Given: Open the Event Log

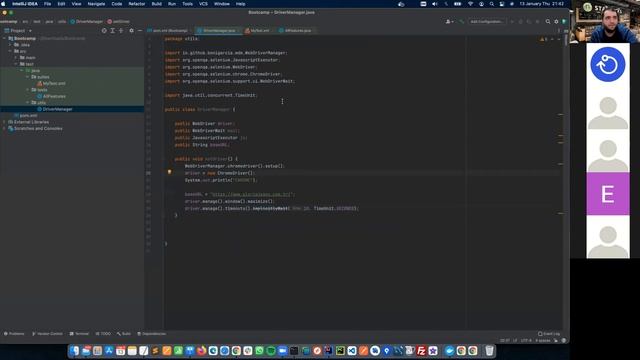Looking at the screenshot, I should [x=549, y=334].
